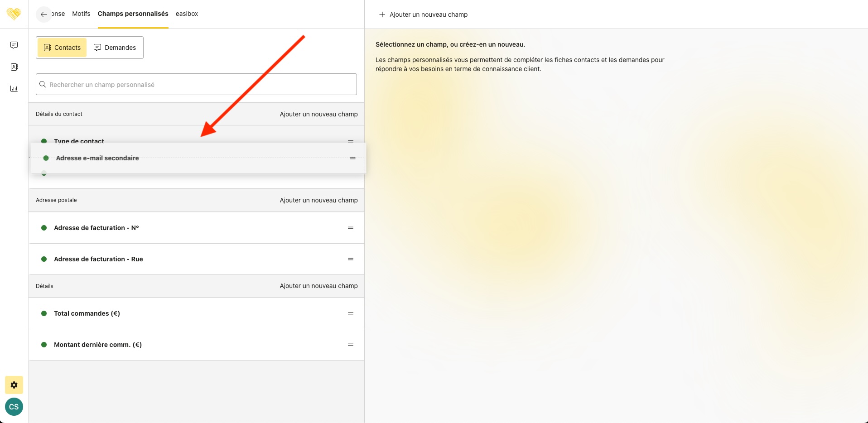Add new field under Détails du contact
Viewport: 868px width, 423px height.
[x=318, y=114]
